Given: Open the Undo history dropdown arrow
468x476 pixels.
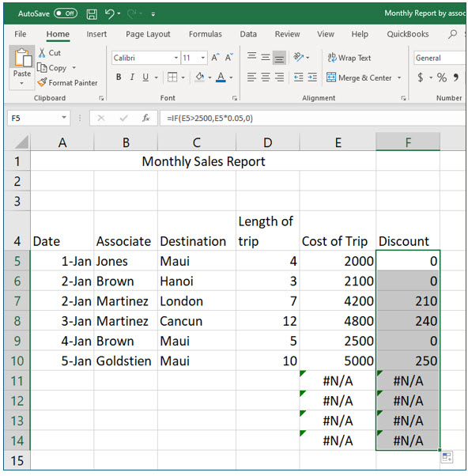Looking at the screenshot, I should pyautogui.click(x=119, y=13).
